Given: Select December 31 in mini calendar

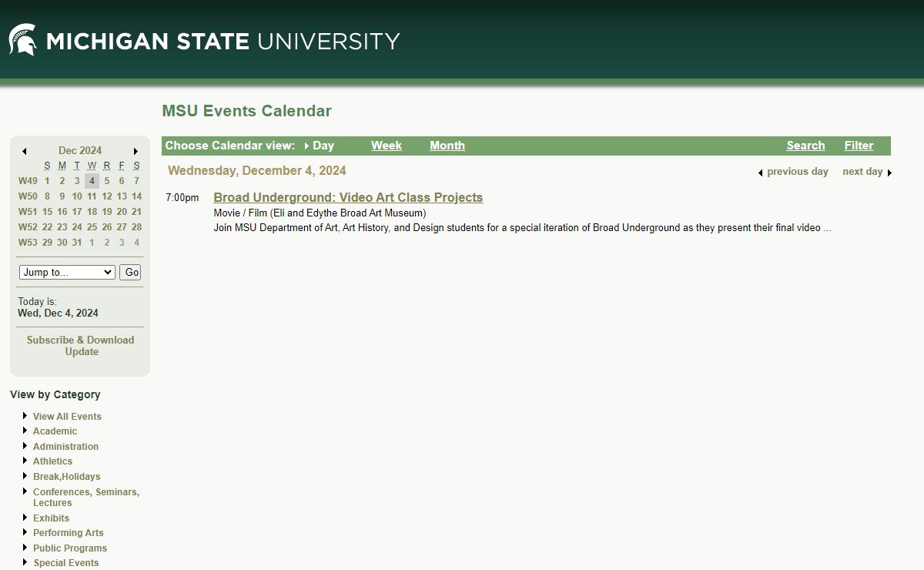Looking at the screenshot, I should pyautogui.click(x=77, y=243).
